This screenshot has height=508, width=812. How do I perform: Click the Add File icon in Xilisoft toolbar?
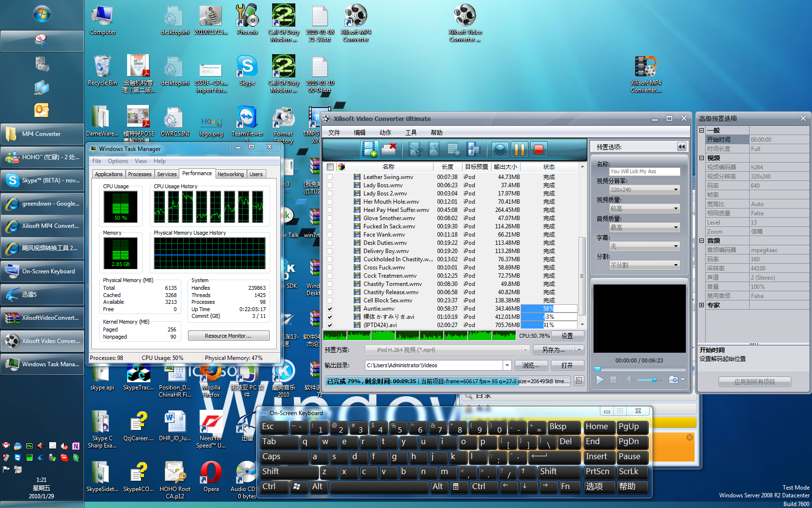click(370, 149)
